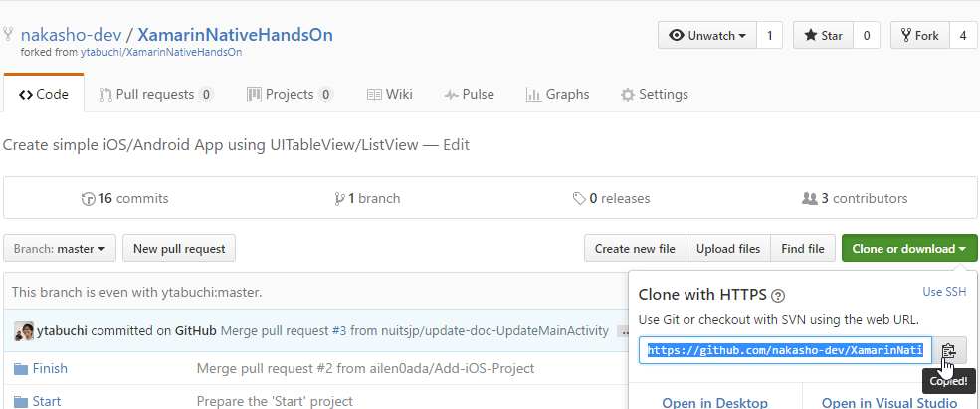Screen dimensions: 980x409
Task: Open the Finish folder icon
Action: pyautogui.click(x=21, y=369)
